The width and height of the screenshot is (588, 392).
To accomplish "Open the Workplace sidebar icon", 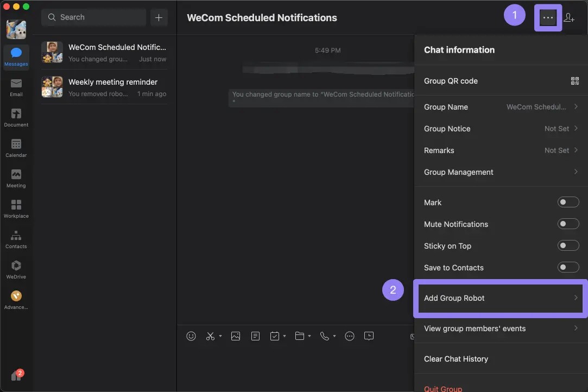I will tap(16, 208).
